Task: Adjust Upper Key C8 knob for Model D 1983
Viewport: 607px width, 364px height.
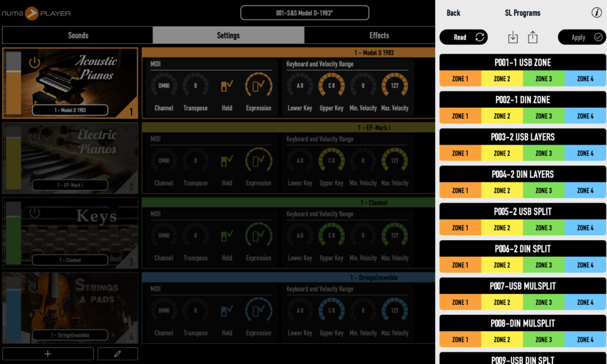Action: [331, 85]
